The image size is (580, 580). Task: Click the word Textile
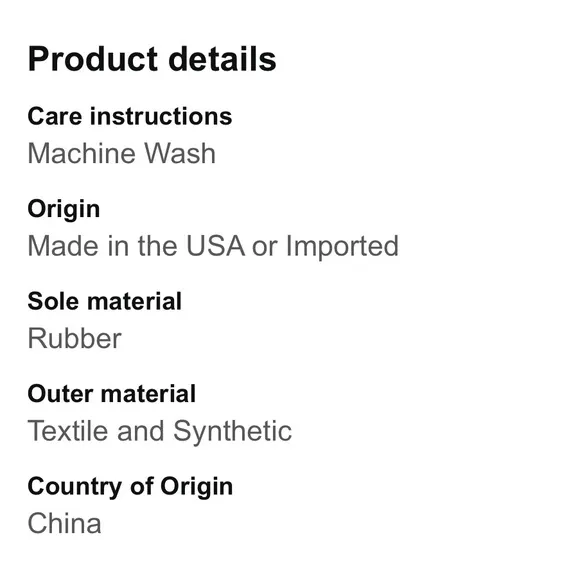coord(68,431)
